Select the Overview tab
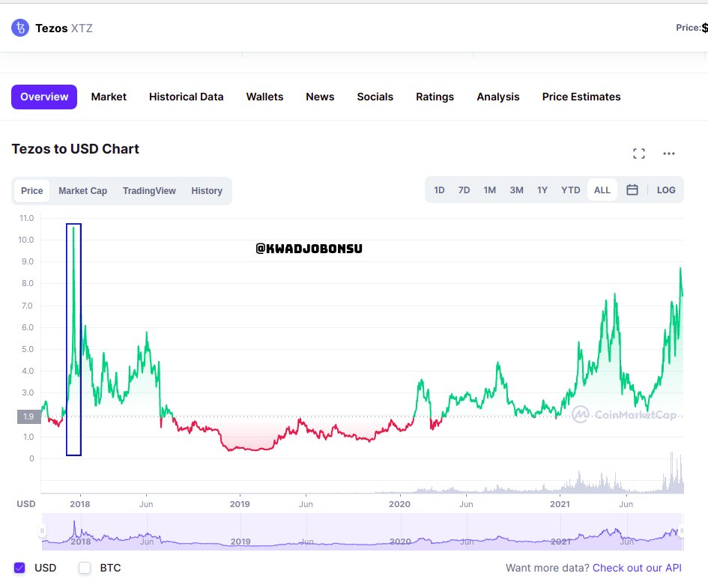Screen dimensions: 708x588 [x=44, y=97]
